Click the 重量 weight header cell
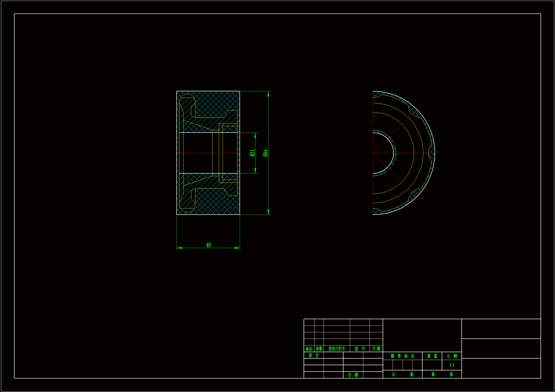This screenshot has width=555, height=392. tap(432, 356)
